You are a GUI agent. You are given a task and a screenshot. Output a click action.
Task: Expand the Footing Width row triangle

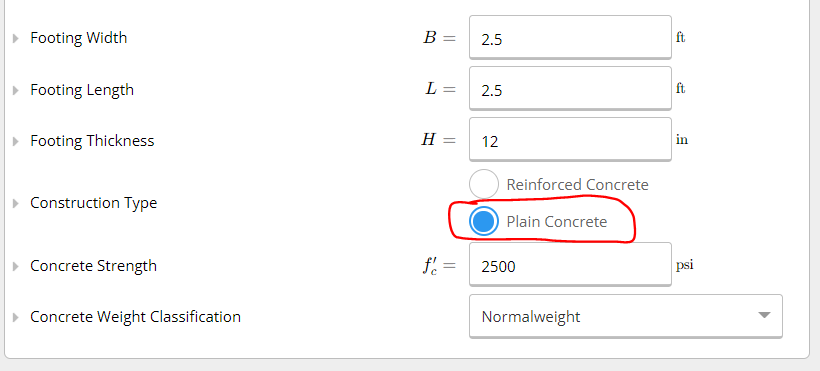point(16,38)
